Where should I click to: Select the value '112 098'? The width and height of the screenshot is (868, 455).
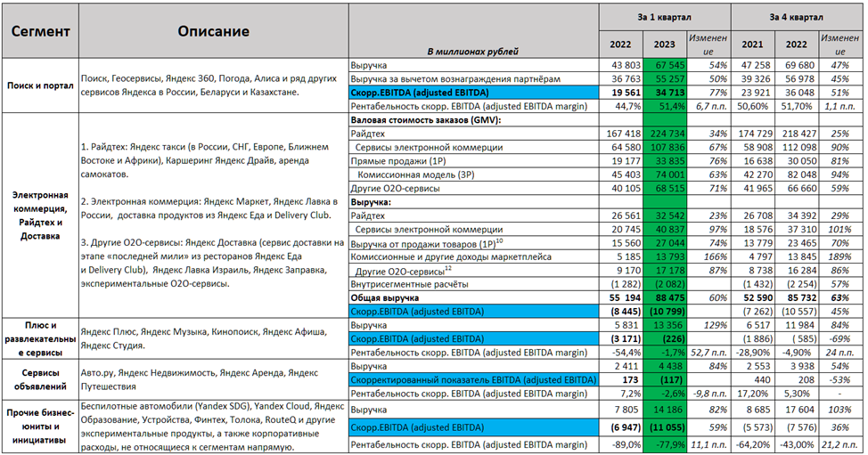coord(796,147)
